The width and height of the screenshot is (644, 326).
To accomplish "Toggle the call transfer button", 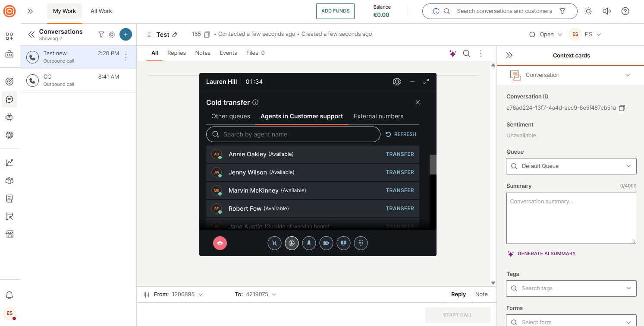I will click(292, 243).
